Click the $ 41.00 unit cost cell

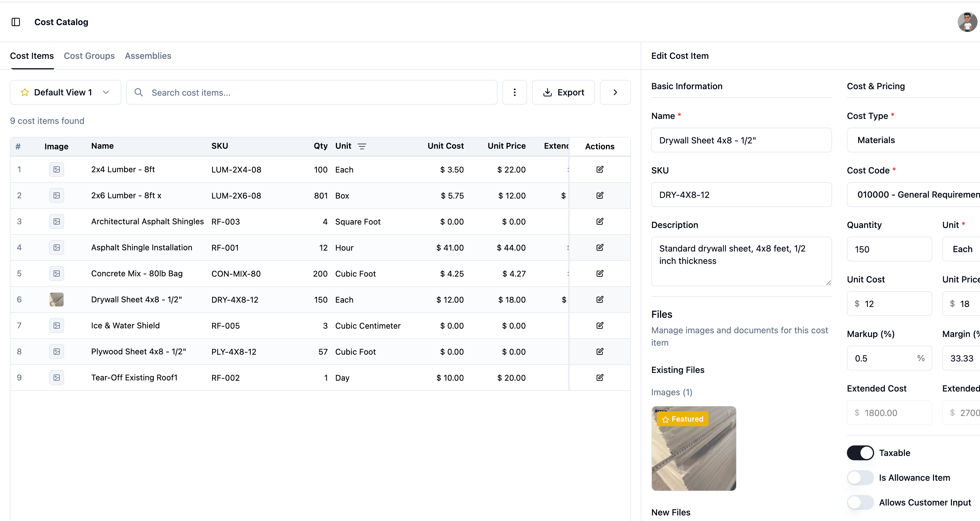click(450, 248)
